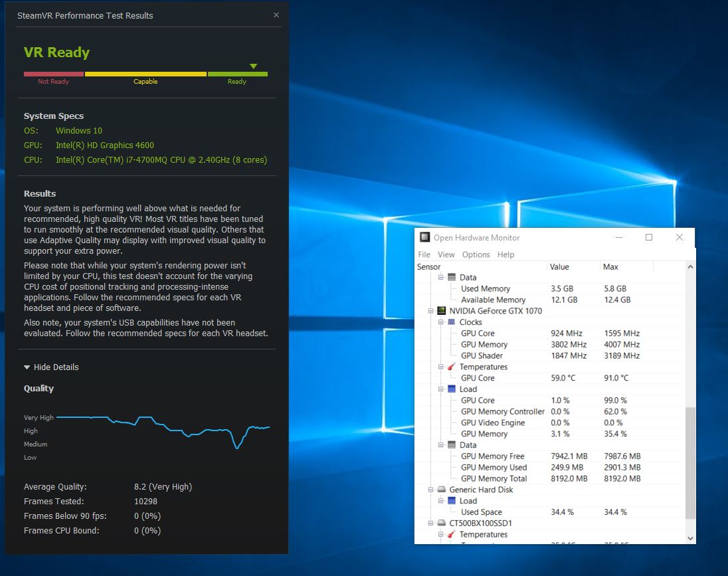Select the GPU Memory Used row
728x576 pixels.
coord(550,467)
